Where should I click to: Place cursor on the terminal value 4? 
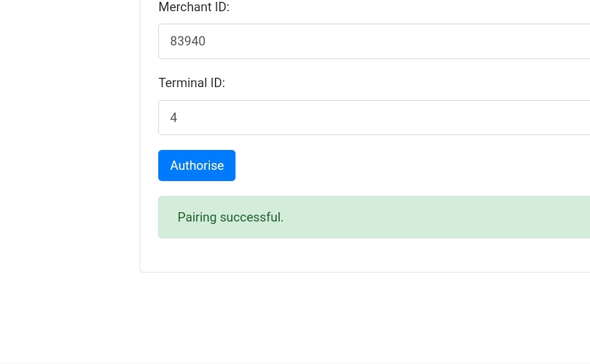click(173, 118)
